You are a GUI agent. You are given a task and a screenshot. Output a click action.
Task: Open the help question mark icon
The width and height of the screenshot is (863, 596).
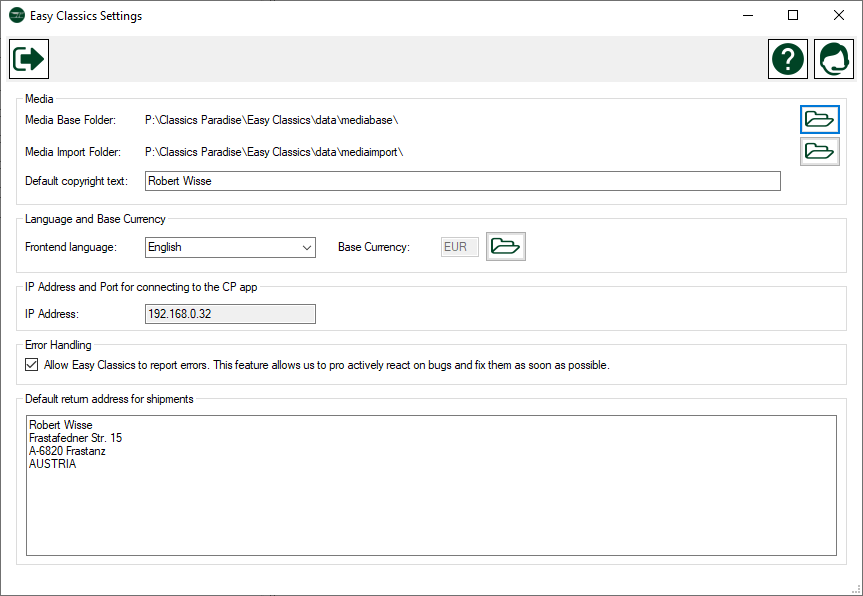788,59
